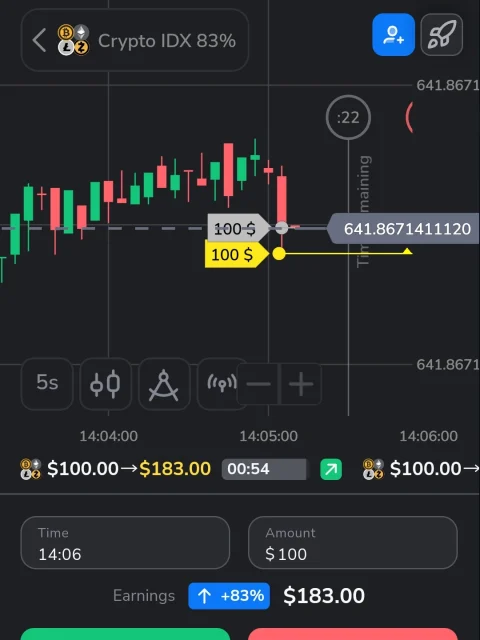Tap the :22 time remaining circle
Screen dimensions: 480x640
348,118
